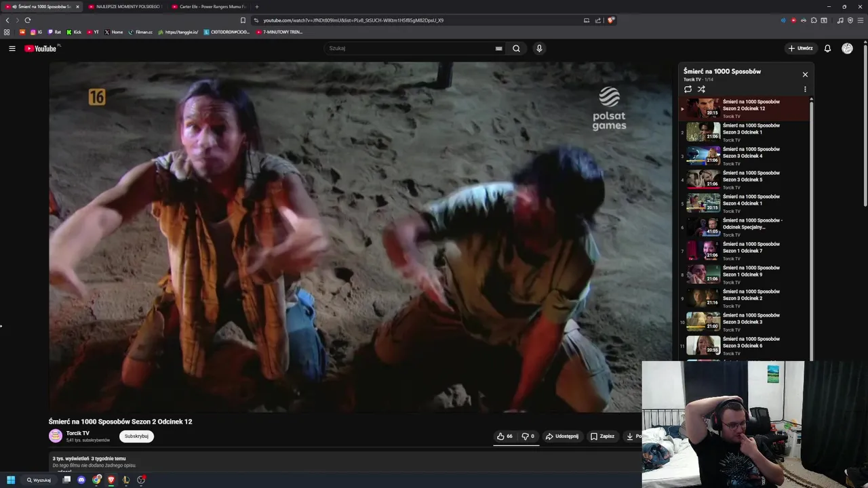868x488 pixels.
Task: Open League of Legends from the taskbar
Action: point(126,480)
